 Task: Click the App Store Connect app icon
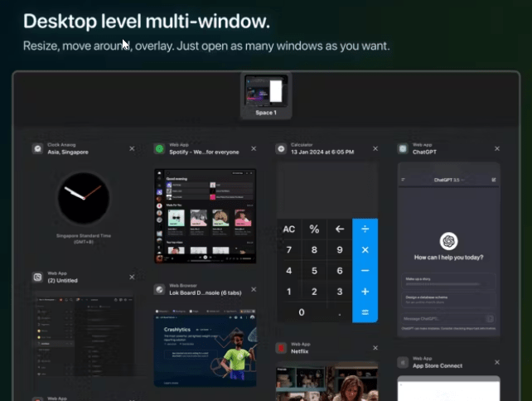(x=403, y=362)
